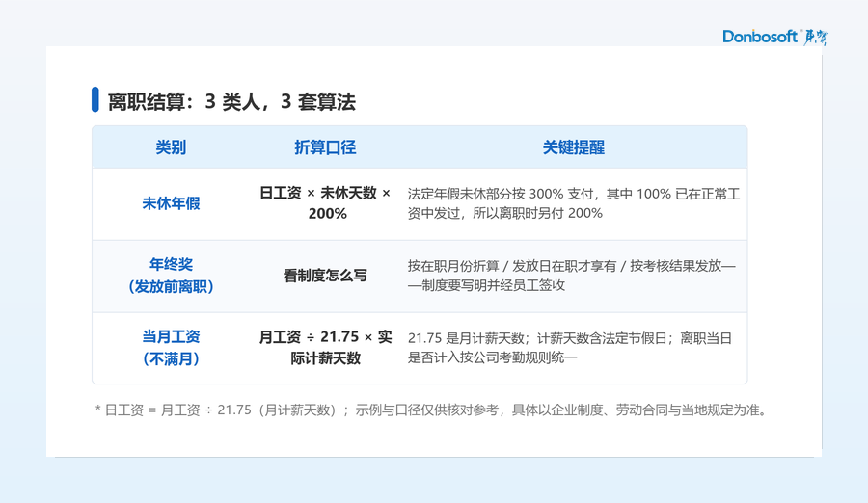The width and height of the screenshot is (868, 503).
Task: Click the 月工资 ÷ 21.75 × 实际计薪天数 formula
Action: 326,348
